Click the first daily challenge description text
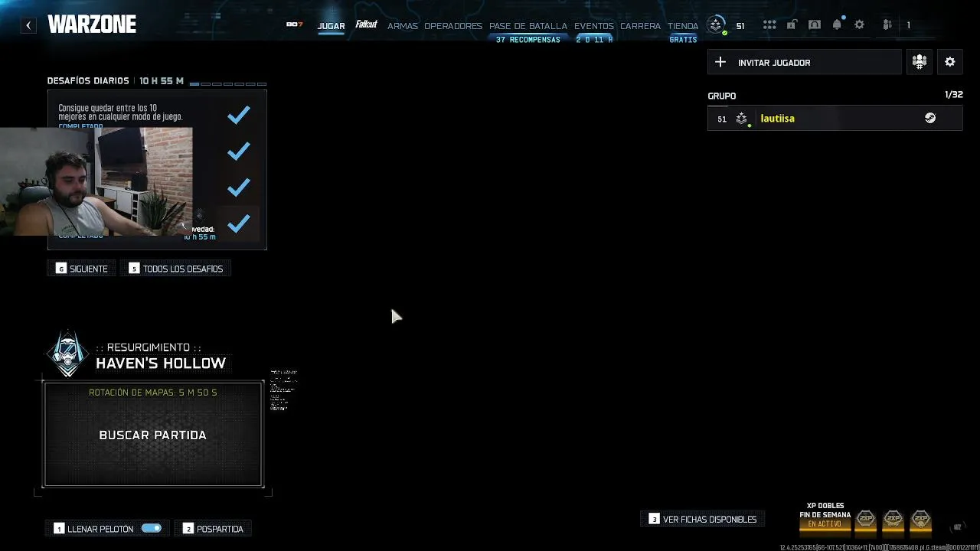 pos(120,112)
